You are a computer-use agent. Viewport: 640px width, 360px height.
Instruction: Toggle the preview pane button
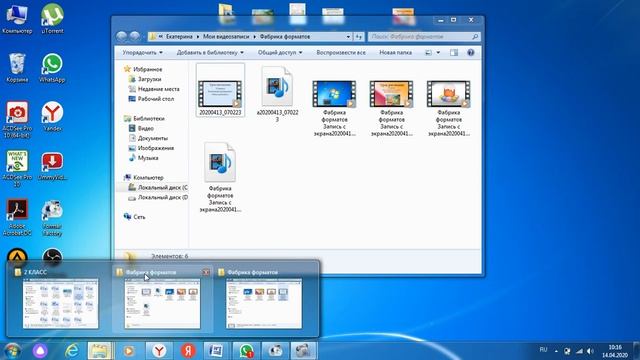(454, 53)
